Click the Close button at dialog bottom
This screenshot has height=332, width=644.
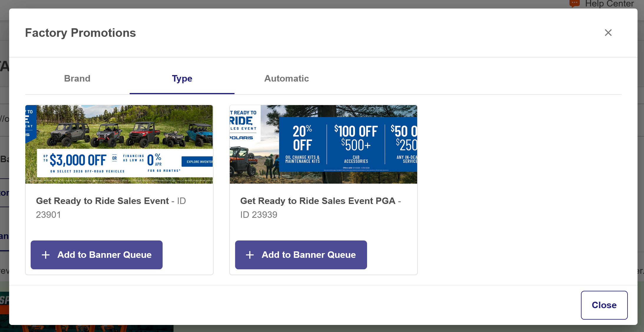(604, 305)
